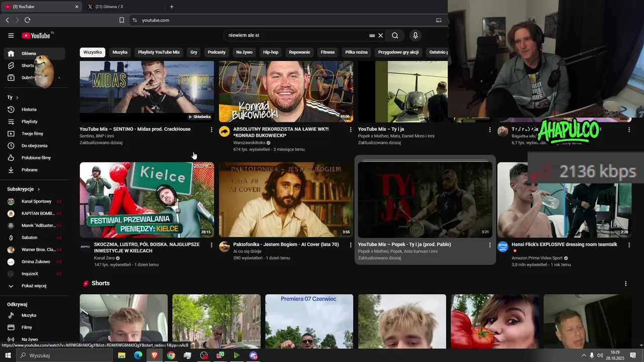Screen dimensions: 644x362
Task: Click the YouTube logo
Action: coord(36,35)
